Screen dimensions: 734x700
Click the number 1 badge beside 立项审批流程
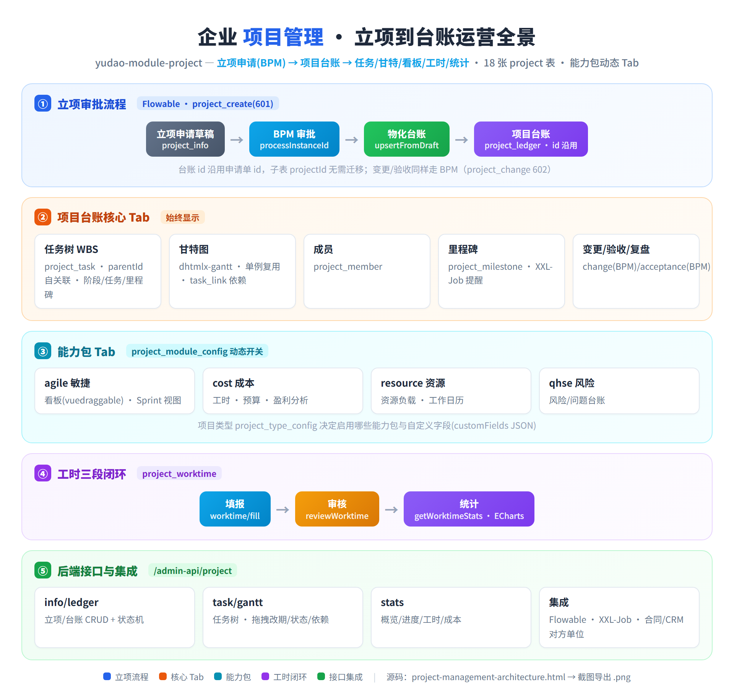(43, 104)
